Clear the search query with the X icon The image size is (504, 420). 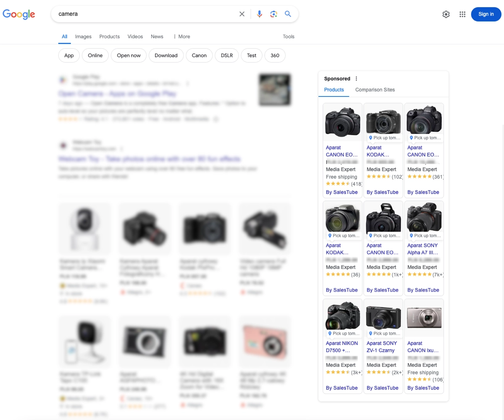tap(242, 14)
